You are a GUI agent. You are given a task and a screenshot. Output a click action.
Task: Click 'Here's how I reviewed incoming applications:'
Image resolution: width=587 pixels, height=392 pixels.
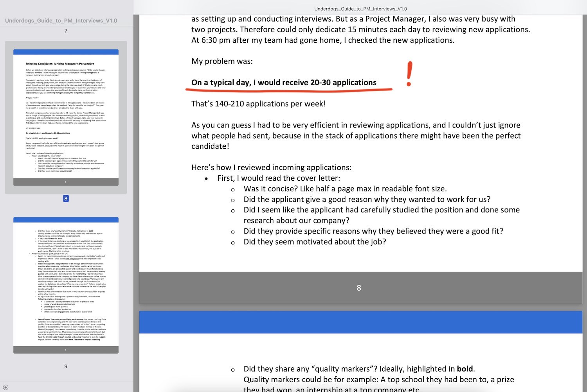tap(271, 167)
